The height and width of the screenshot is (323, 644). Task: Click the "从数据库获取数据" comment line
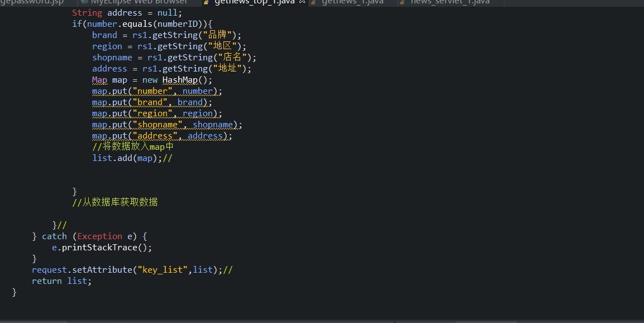115,202
